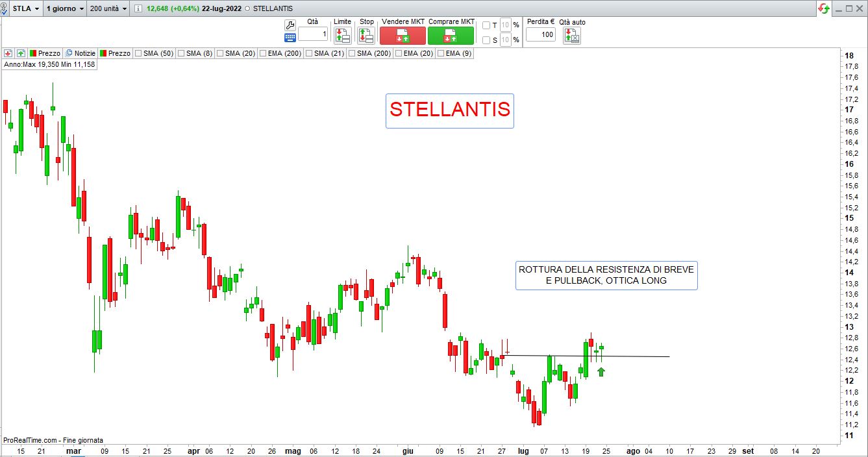The image size is (868, 457).
Task: Click the Stop order icon
Action: pos(366,36)
